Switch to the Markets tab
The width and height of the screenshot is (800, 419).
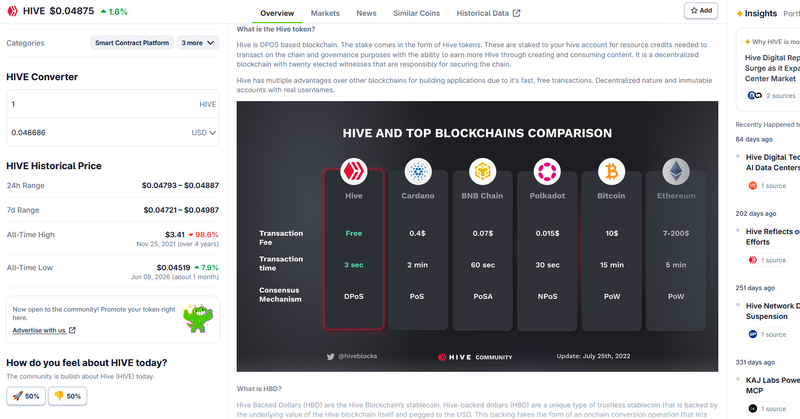coord(325,13)
